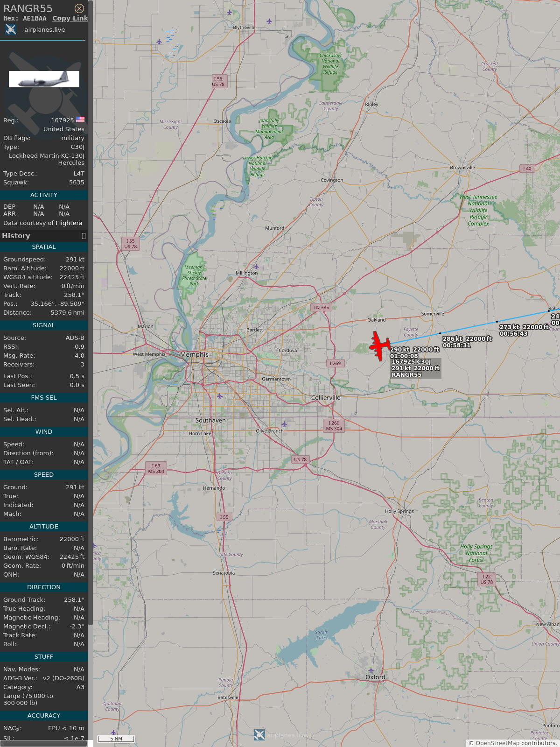
Task: Click the ACTIVITY section header
Action: pos(44,195)
